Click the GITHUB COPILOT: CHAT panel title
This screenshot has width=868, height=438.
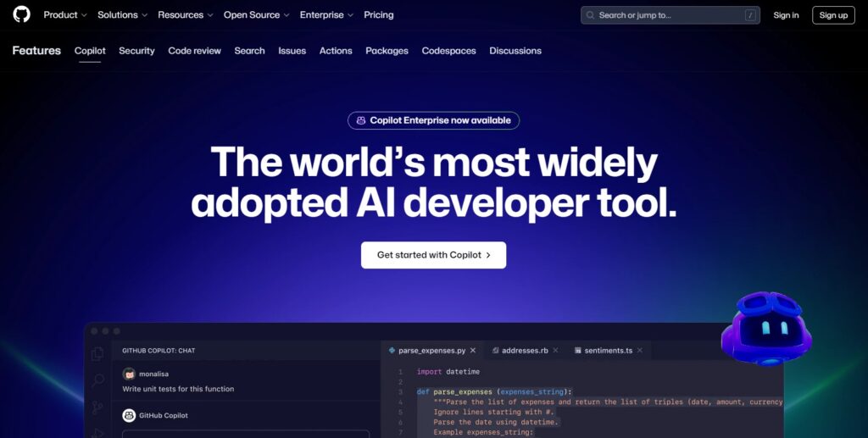tap(159, 351)
